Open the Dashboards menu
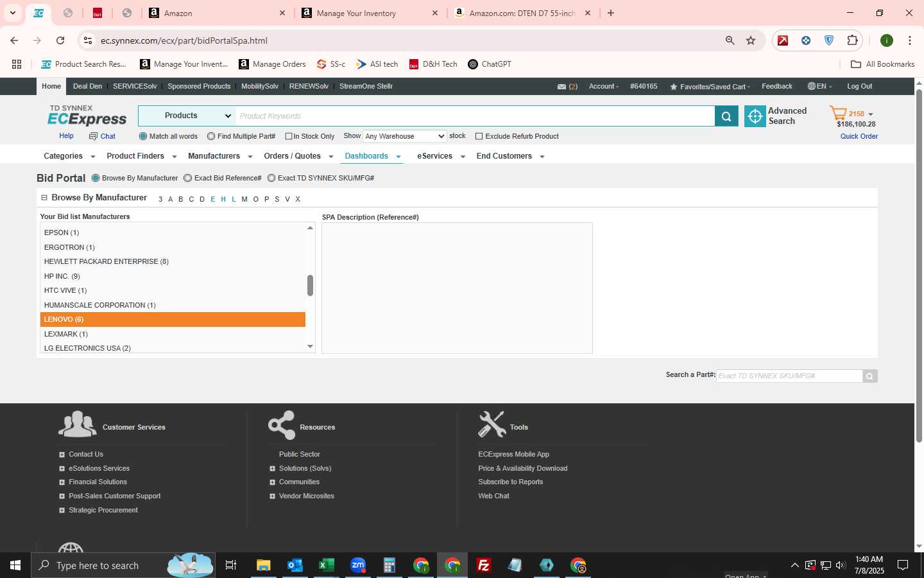The image size is (924, 578). [372, 156]
